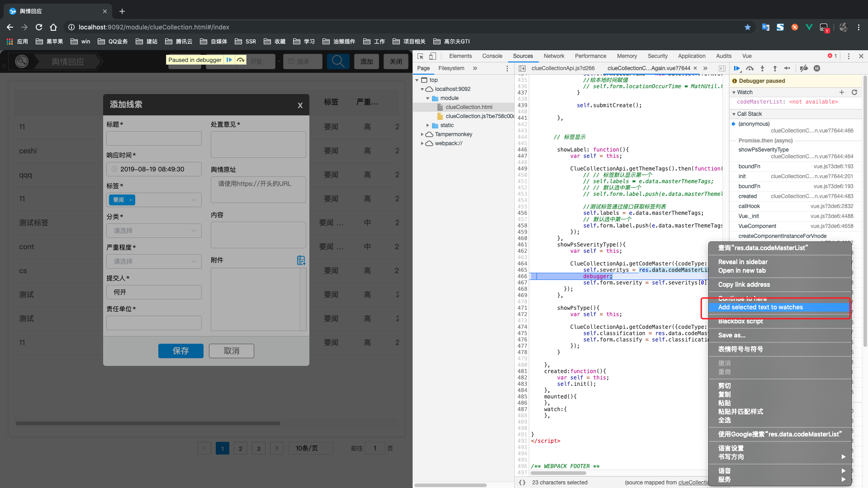Close the clueCollectionC...Again.vue tab
This screenshot has width=868, height=488.
(695, 68)
